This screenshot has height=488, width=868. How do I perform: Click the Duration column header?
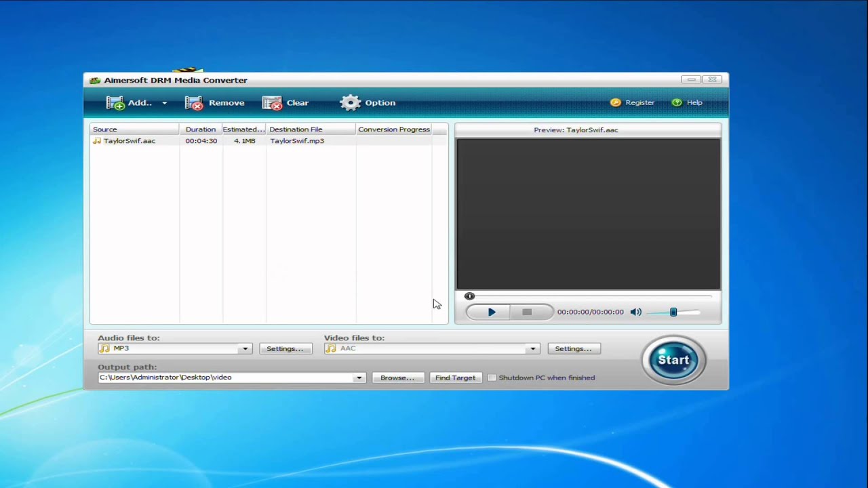tap(201, 129)
